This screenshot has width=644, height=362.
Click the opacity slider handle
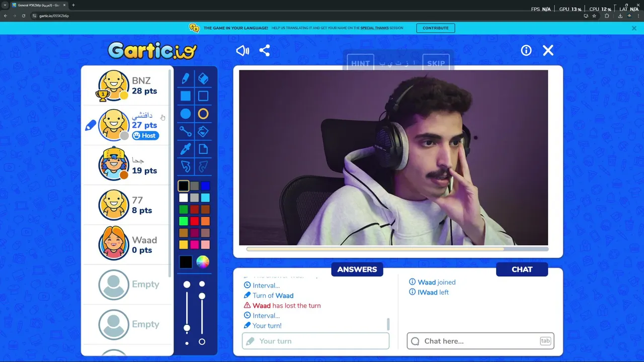(202, 296)
